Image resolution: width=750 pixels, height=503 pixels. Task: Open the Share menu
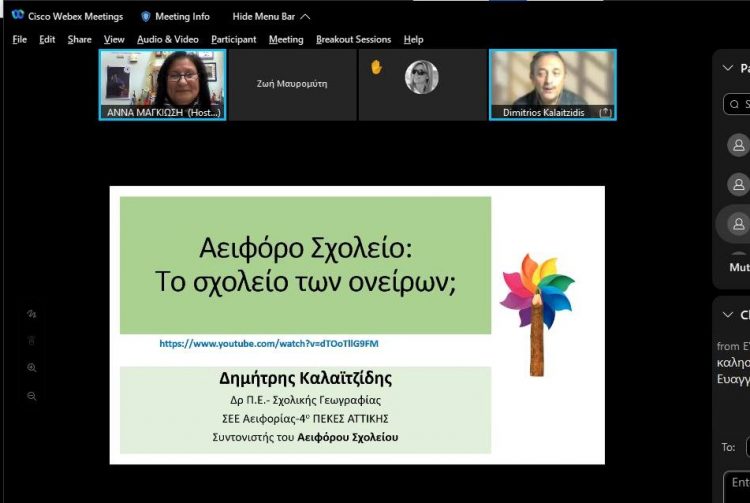pyautogui.click(x=79, y=40)
